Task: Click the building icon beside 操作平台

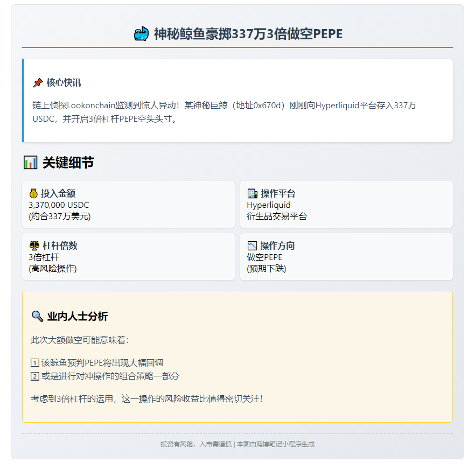Action: pyautogui.click(x=252, y=194)
